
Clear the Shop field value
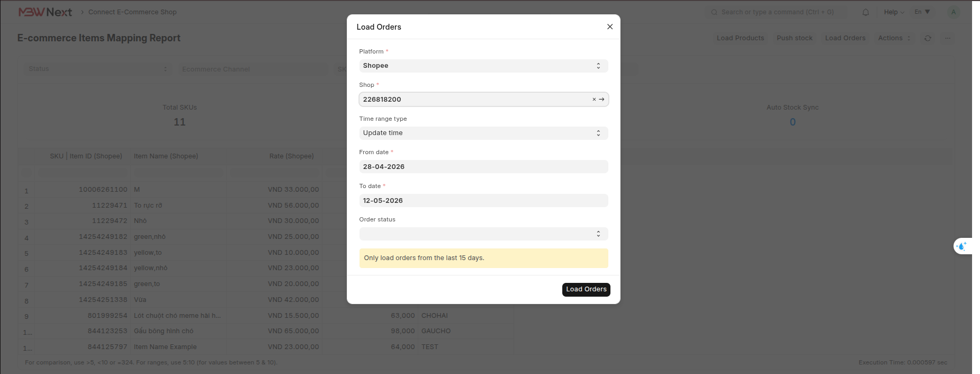tap(594, 99)
